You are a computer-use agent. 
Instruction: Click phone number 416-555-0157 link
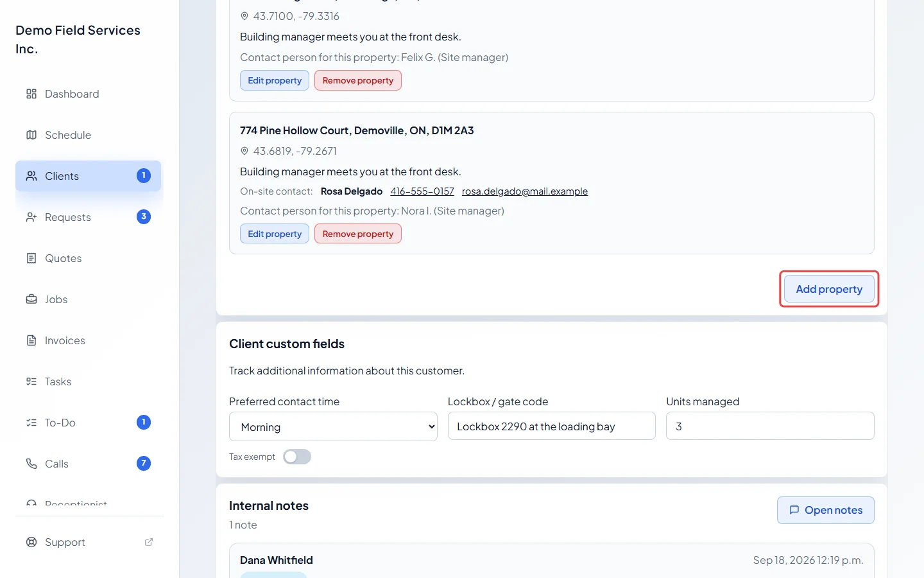pyautogui.click(x=422, y=191)
